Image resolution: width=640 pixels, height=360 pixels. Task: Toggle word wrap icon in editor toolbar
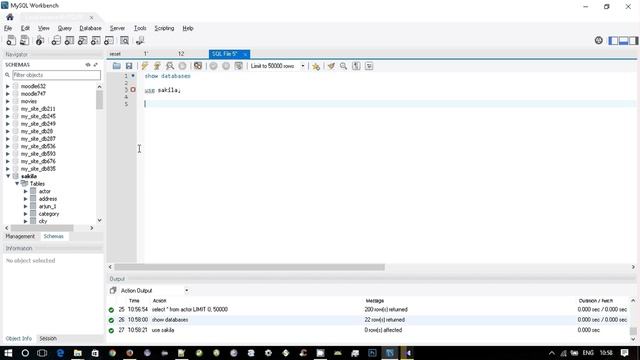point(369,66)
